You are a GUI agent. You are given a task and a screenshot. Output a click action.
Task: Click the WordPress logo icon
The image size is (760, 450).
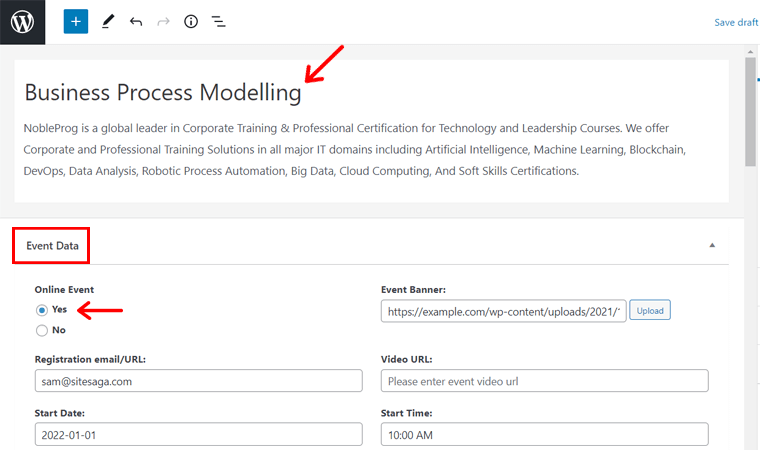pyautogui.click(x=23, y=22)
